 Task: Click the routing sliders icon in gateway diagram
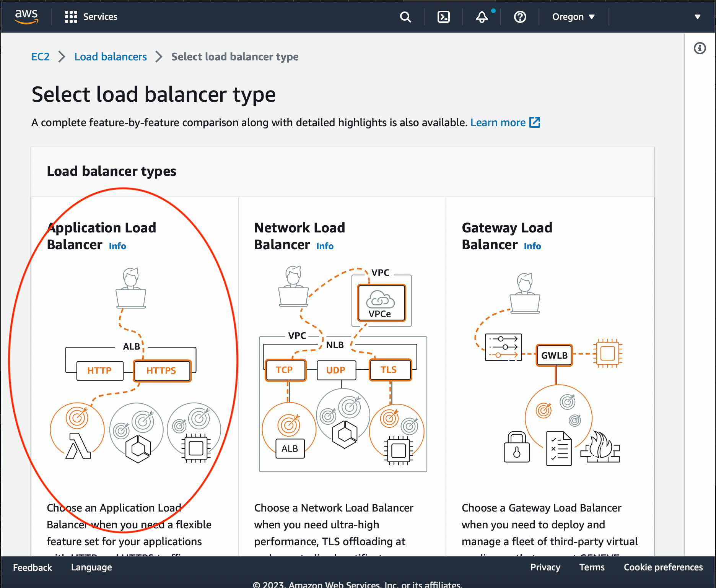click(503, 347)
